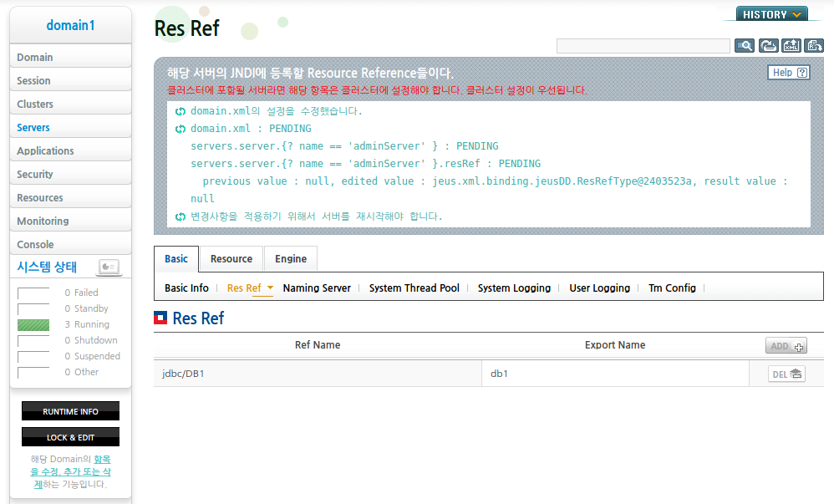Select the Naming Server sub-tab
The height and width of the screenshot is (504, 834).
[x=317, y=288]
